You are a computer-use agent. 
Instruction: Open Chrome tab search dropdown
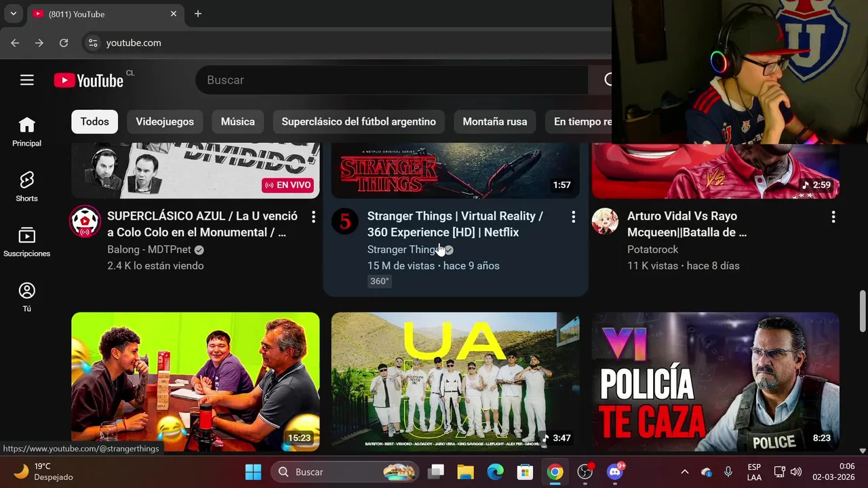(13, 14)
